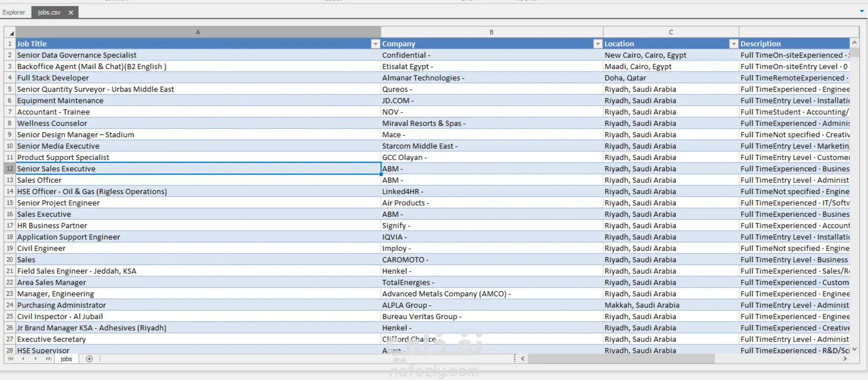Click horizontal scrollbar left arrow

523,359
